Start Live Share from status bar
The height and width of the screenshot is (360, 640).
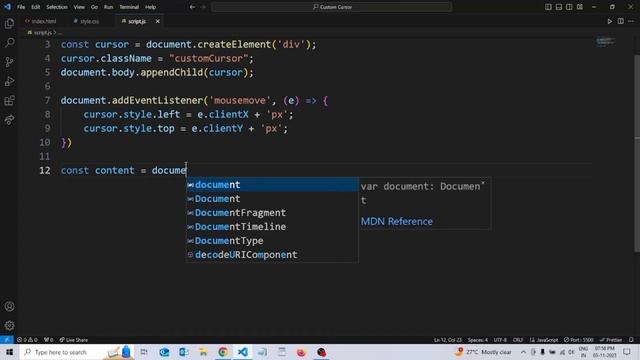(x=73, y=340)
